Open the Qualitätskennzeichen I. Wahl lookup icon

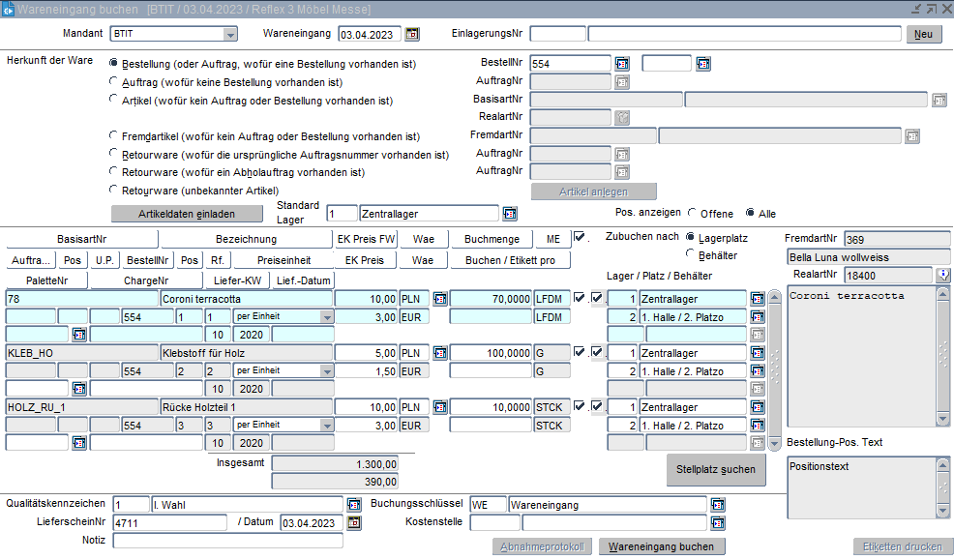pos(353,505)
